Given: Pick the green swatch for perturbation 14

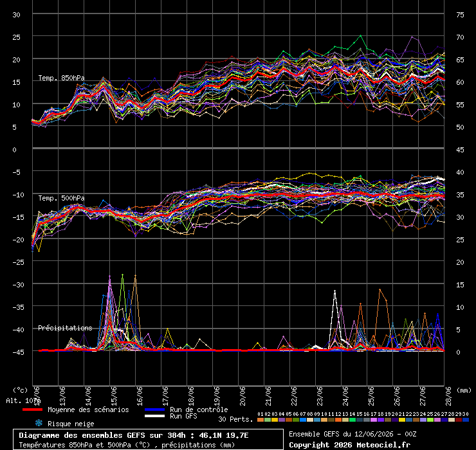Looking at the screenshot, I should pos(352,420).
